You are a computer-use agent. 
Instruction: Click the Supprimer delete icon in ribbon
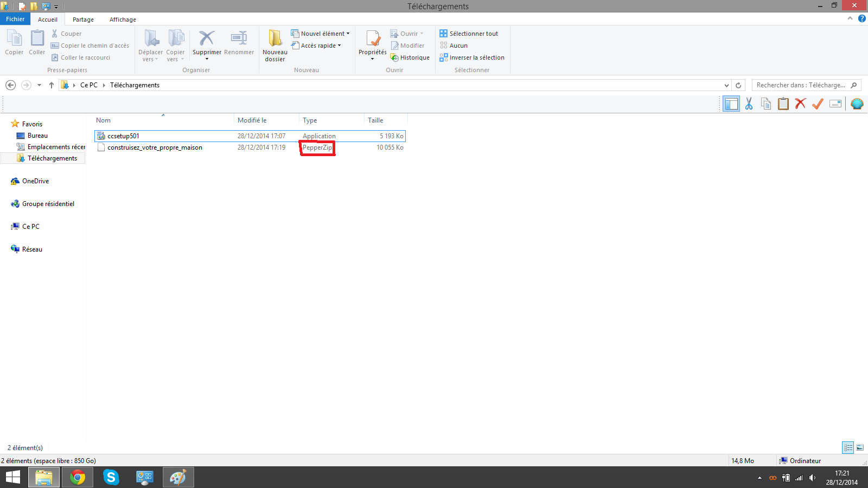pos(207,39)
